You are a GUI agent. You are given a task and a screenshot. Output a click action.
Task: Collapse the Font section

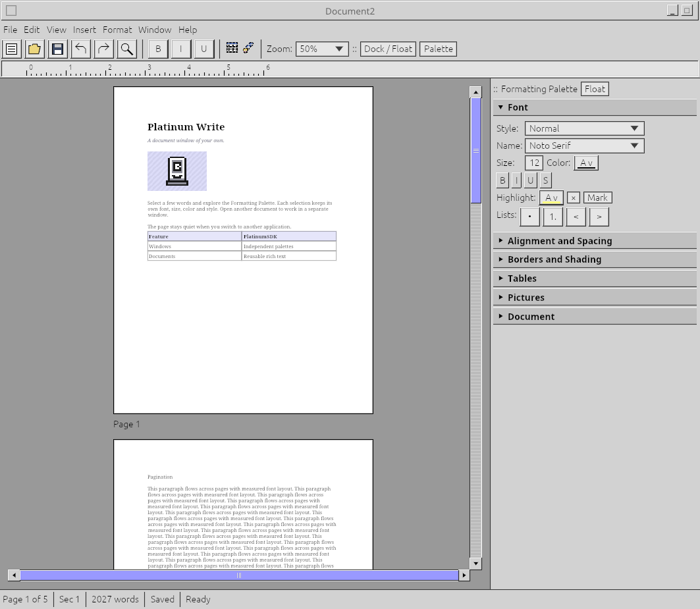coord(595,107)
